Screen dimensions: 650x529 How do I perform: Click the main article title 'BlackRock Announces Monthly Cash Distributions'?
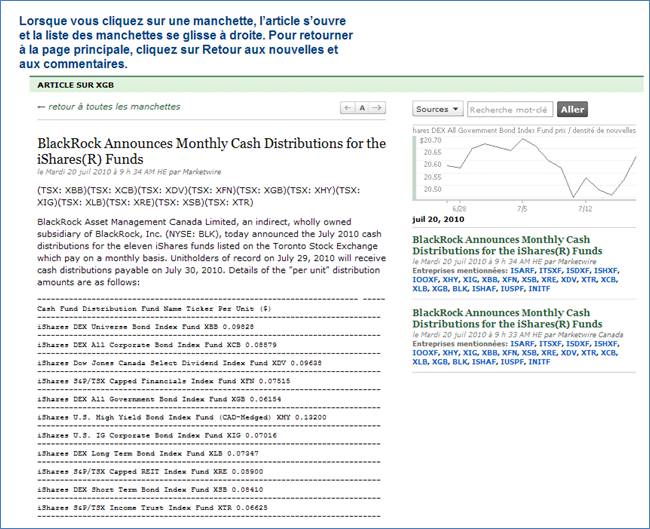(211, 151)
